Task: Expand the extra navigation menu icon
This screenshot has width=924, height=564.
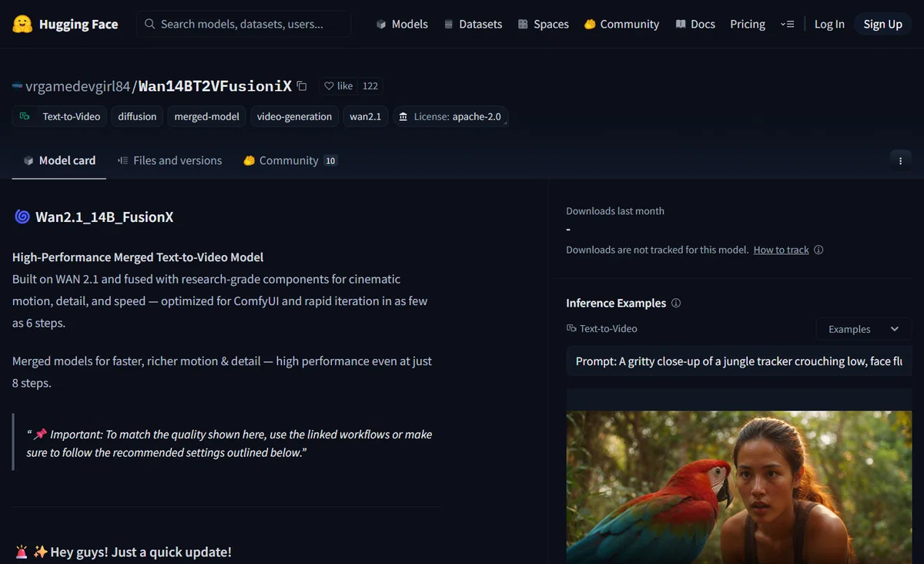Action: (x=786, y=24)
